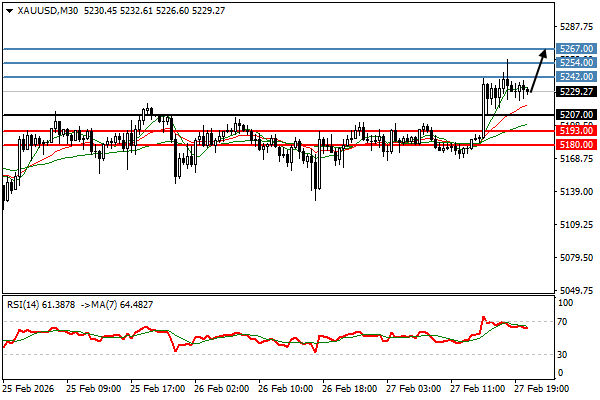Select the 5267.00 resistance price label
Viewport: 600px width, 400px height.
574,48
